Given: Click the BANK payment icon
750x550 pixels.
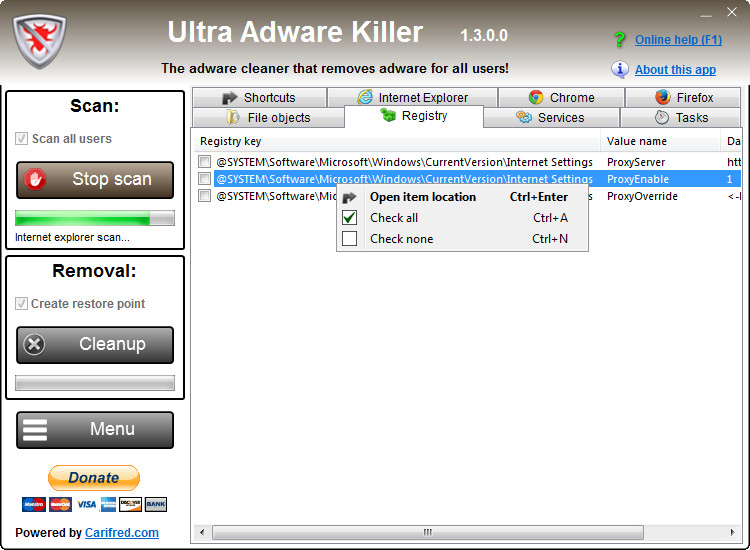Looking at the screenshot, I should [x=156, y=505].
